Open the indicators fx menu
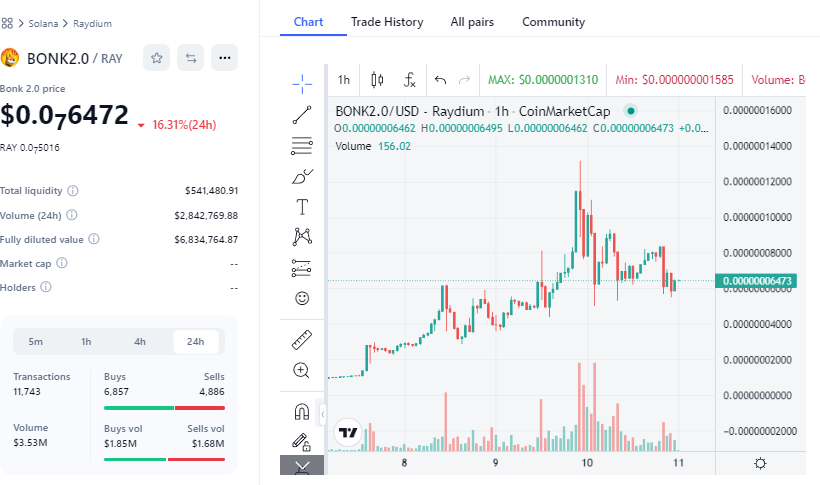This screenshot has height=485, width=820. (x=409, y=79)
